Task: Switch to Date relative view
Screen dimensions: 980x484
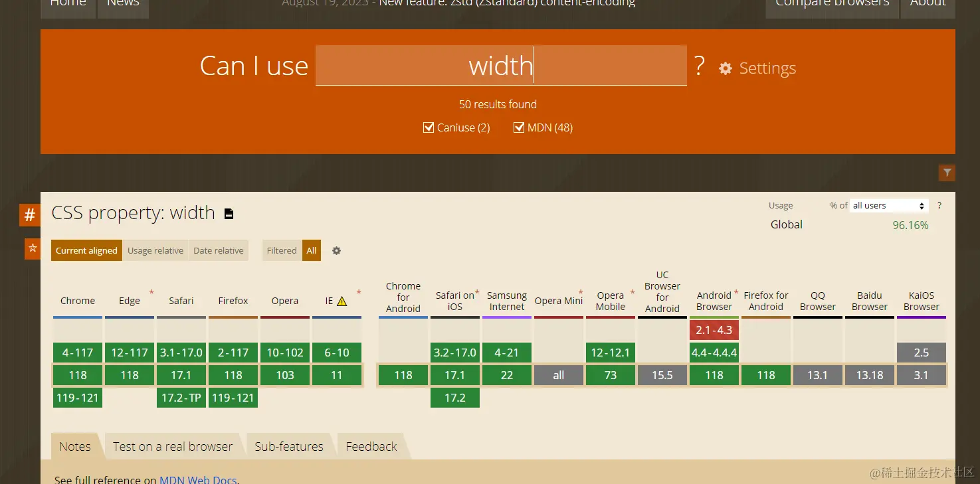Action: click(x=219, y=250)
